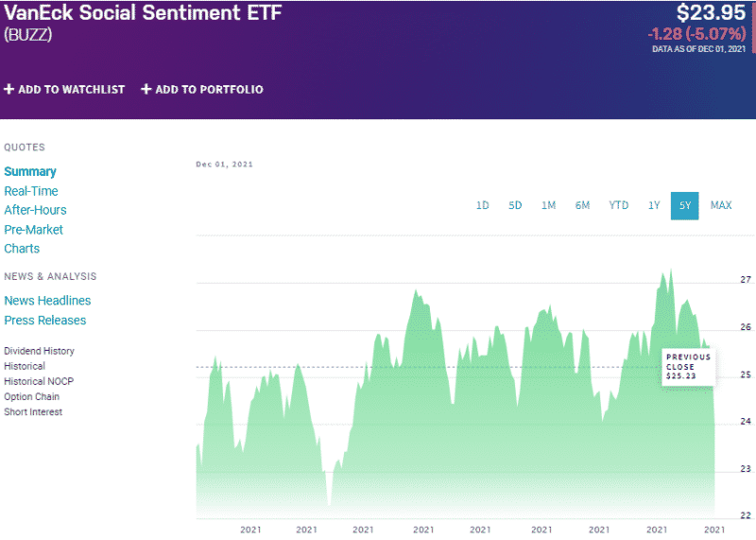The width and height of the screenshot is (756, 540).
Task: Click the $23.95 price text
Action: coord(711,12)
